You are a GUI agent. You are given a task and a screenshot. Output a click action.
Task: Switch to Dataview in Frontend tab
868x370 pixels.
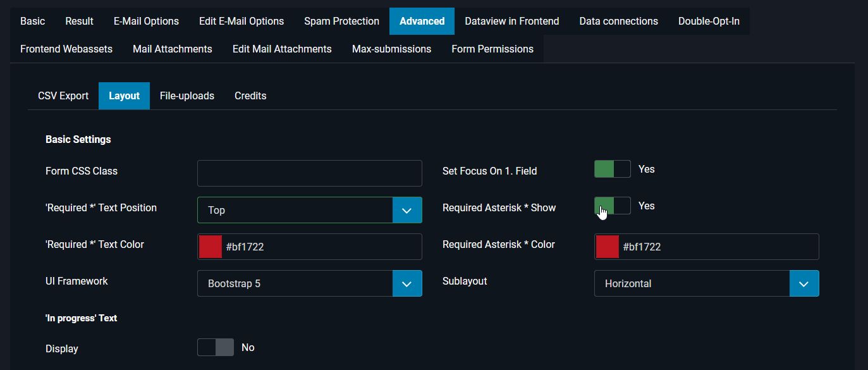pos(511,21)
